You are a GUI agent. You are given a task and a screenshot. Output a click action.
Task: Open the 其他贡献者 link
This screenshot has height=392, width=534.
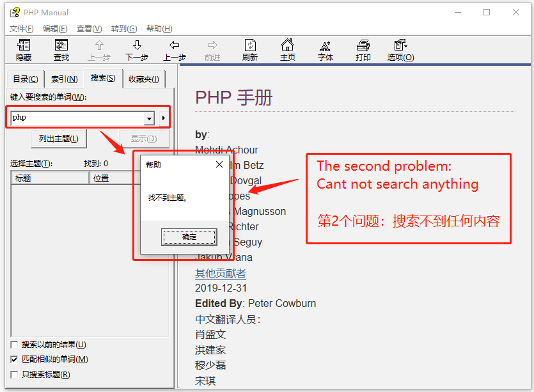coord(221,273)
